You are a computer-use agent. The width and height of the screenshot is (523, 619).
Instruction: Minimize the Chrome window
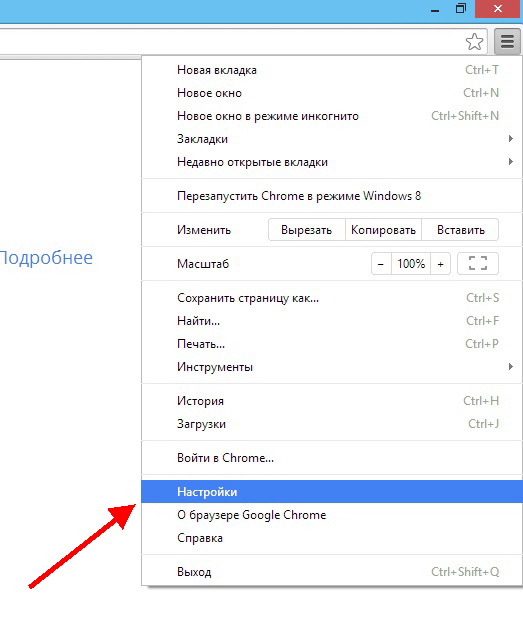click(435, 9)
